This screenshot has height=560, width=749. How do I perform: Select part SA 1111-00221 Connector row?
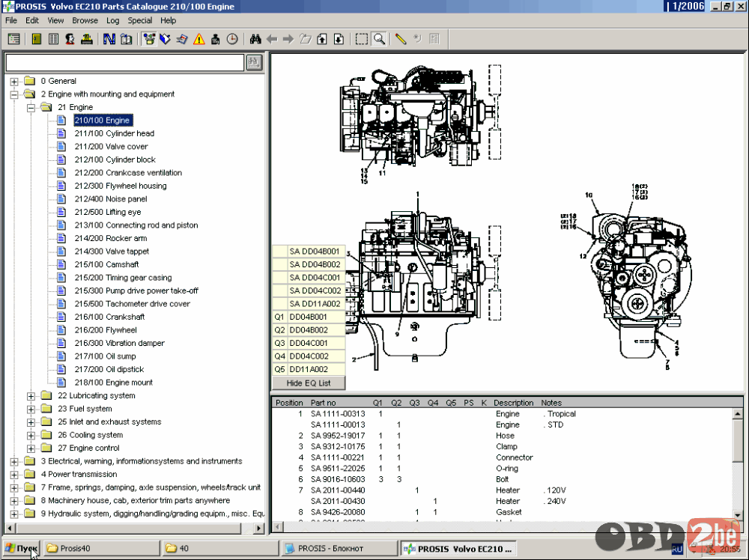(x=502, y=458)
